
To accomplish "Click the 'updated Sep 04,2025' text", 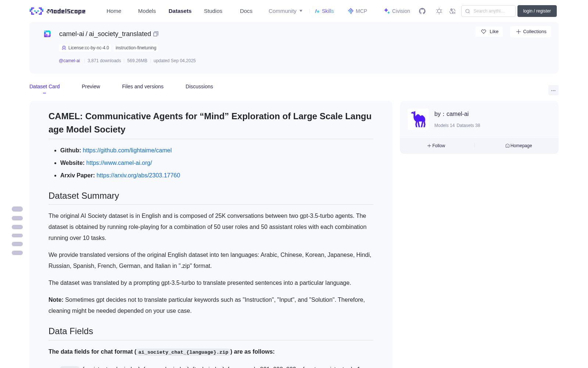I will (x=175, y=61).
